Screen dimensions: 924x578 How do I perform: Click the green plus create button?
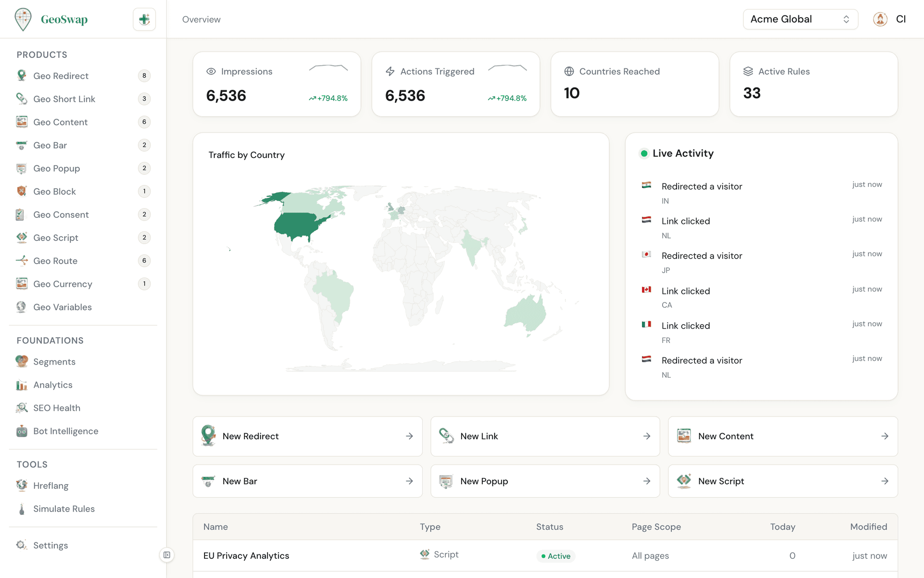pos(144,19)
